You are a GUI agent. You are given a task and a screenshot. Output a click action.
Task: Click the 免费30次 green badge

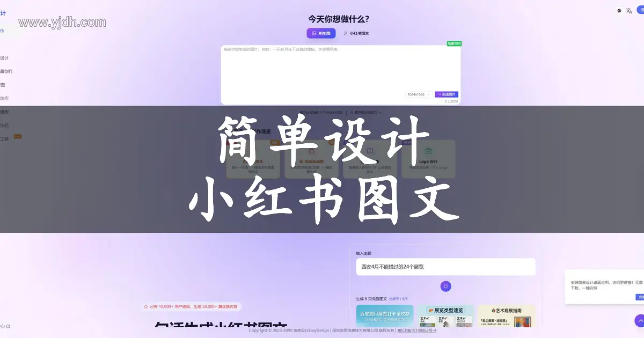click(454, 43)
